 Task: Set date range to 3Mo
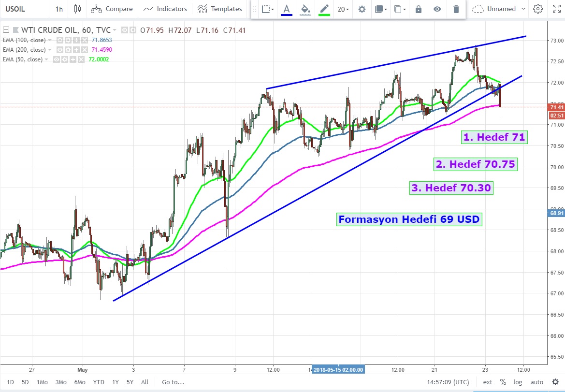point(61,382)
